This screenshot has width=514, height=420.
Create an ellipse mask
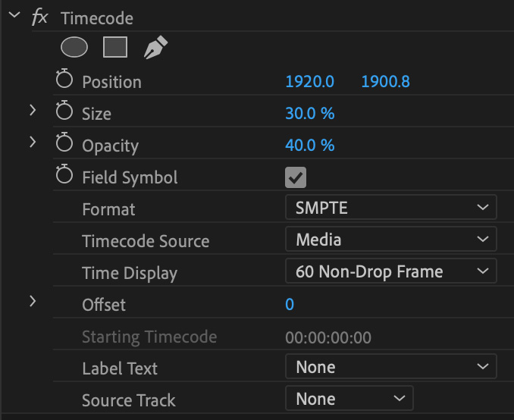tap(74, 48)
